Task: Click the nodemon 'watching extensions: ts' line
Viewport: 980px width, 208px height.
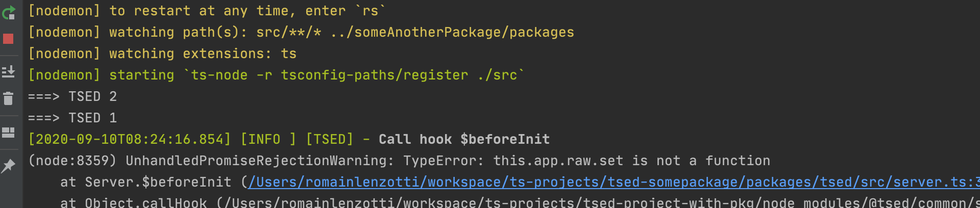Action: 162,54
